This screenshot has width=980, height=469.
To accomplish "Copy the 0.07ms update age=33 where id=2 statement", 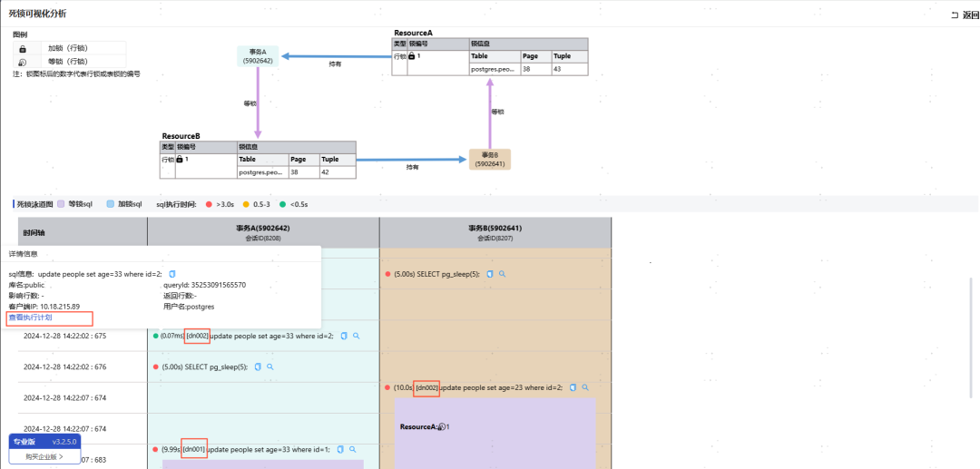I will pos(344,336).
